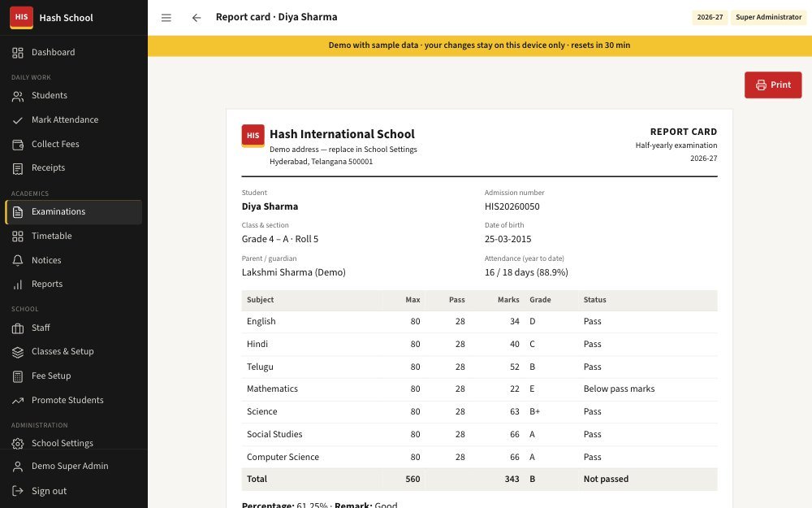Click the HIS logo on report card
Viewport: 812px width, 508px height.
coord(253,136)
